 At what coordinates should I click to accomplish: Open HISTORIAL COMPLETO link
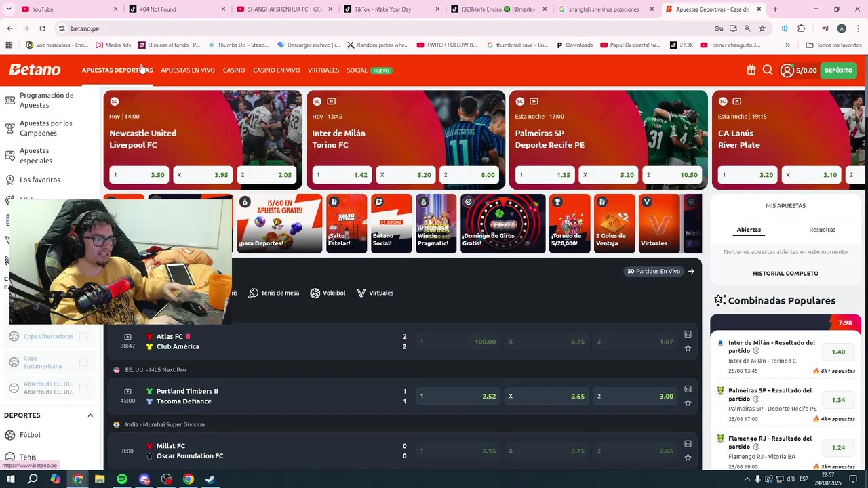point(785,274)
